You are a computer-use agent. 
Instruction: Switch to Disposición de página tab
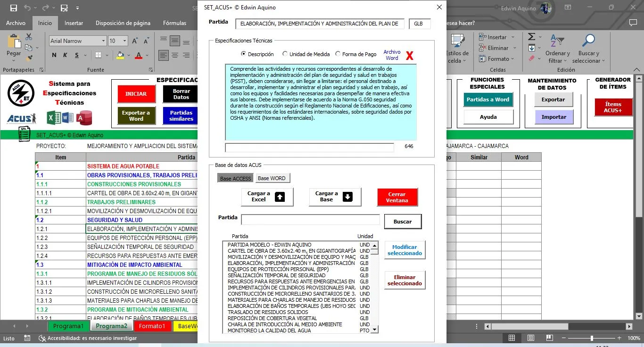tap(123, 23)
